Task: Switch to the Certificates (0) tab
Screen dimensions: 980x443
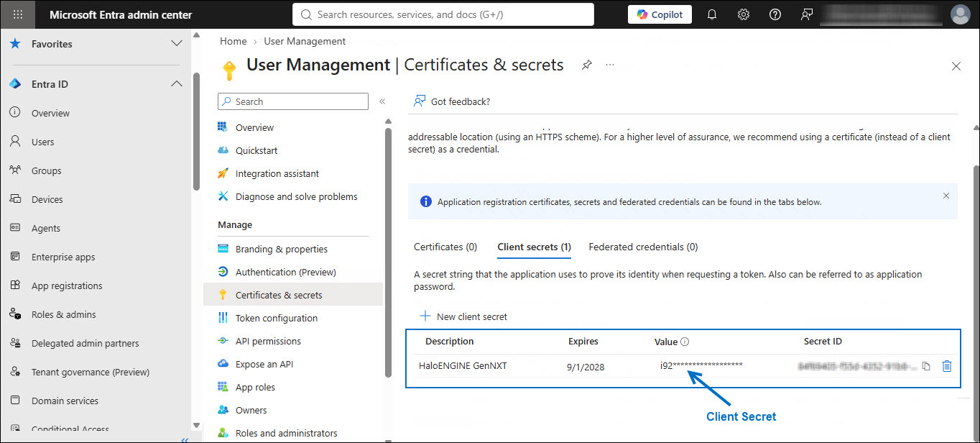Action: pyautogui.click(x=445, y=247)
